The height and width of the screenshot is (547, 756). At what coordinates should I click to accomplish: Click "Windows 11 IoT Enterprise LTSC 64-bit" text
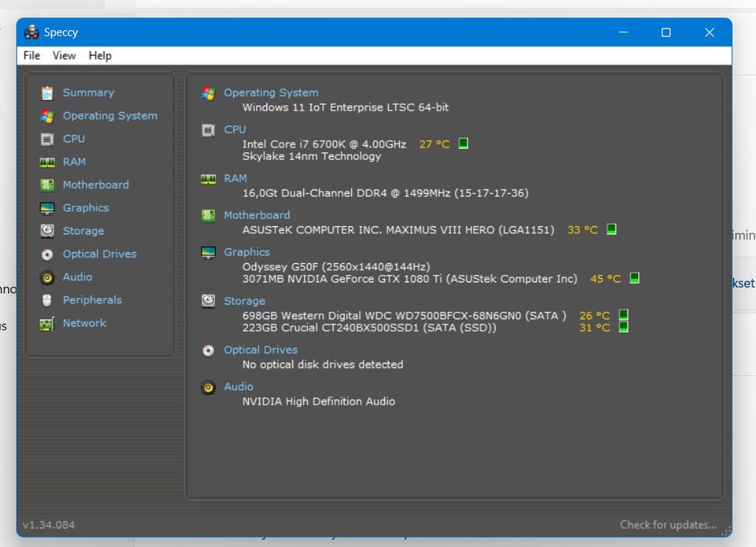[345, 107]
